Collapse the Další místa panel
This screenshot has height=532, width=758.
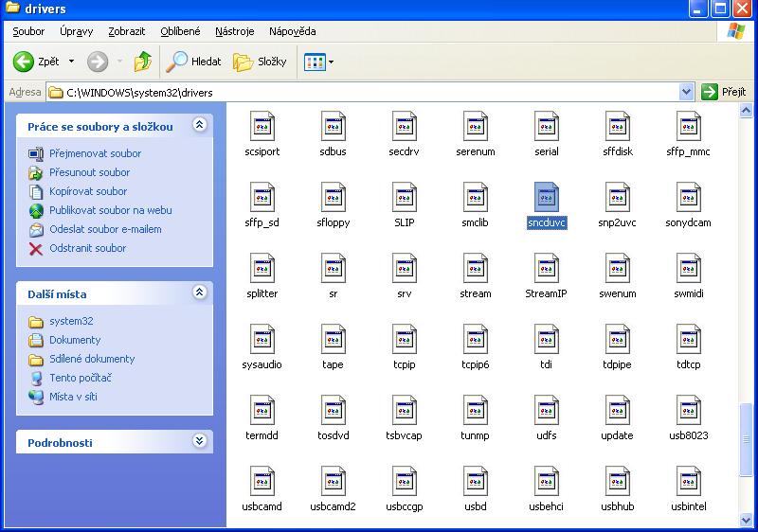pyautogui.click(x=199, y=293)
